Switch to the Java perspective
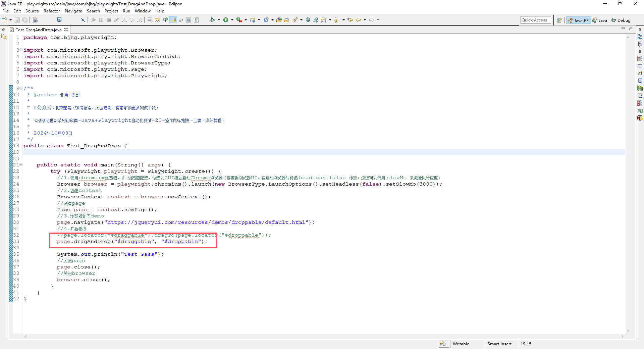644x349 pixels. [x=600, y=20]
